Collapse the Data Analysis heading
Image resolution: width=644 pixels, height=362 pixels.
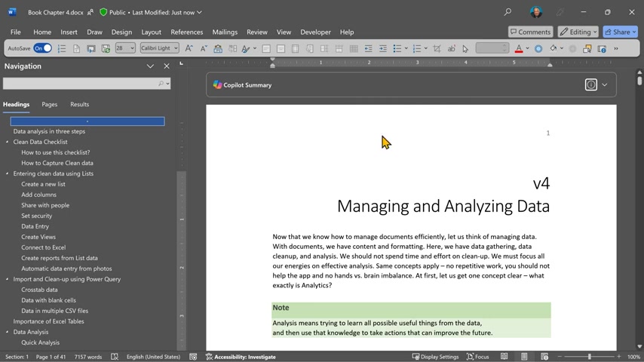7,332
